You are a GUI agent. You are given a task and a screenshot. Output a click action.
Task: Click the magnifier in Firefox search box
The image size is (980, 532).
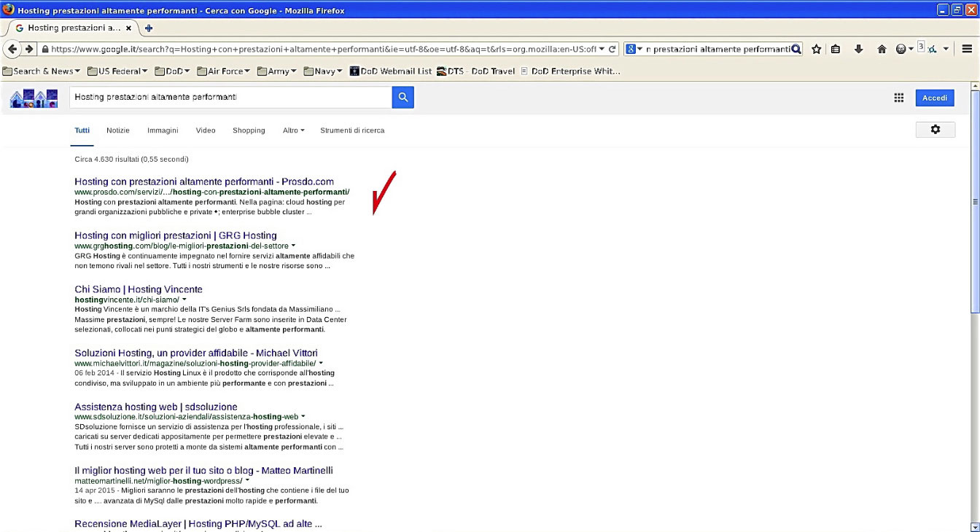[x=796, y=49]
